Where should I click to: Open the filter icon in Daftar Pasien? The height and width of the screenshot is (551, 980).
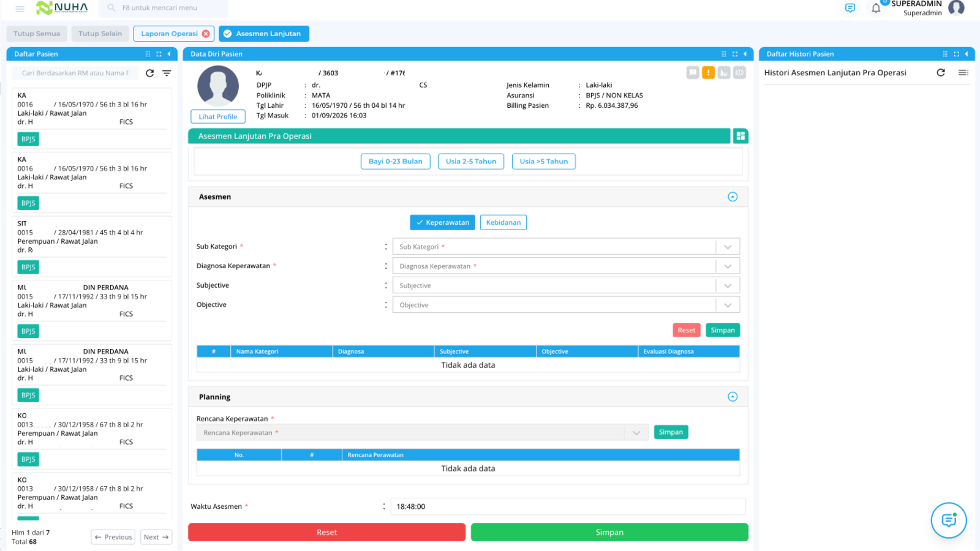[x=167, y=73]
